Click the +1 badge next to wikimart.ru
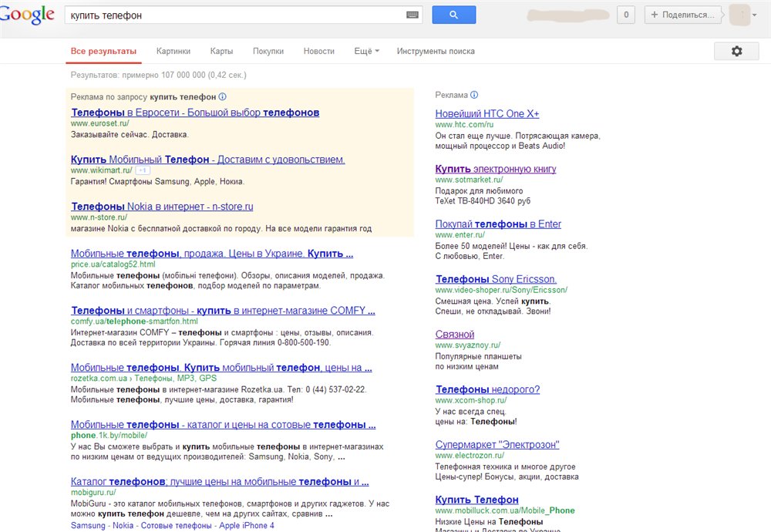Screen dimensions: 771x532 tap(143, 170)
